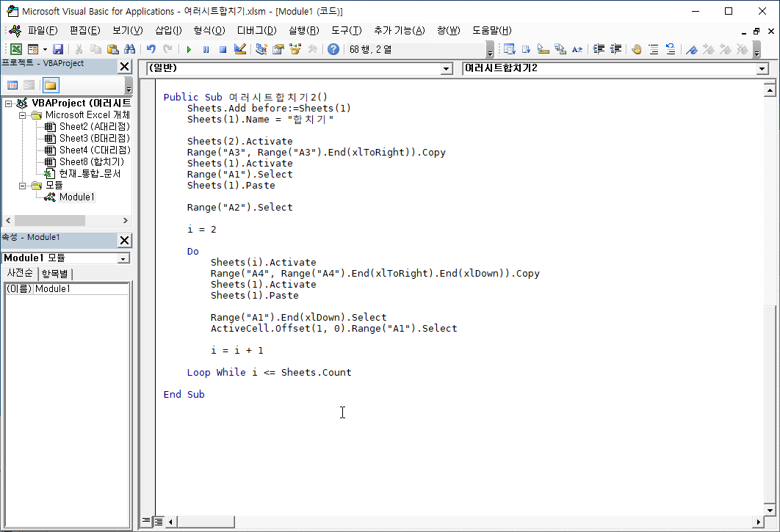The height and width of the screenshot is (532, 780).
Task: Open the 추가 기능(A) menu
Action: coord(400,30)
